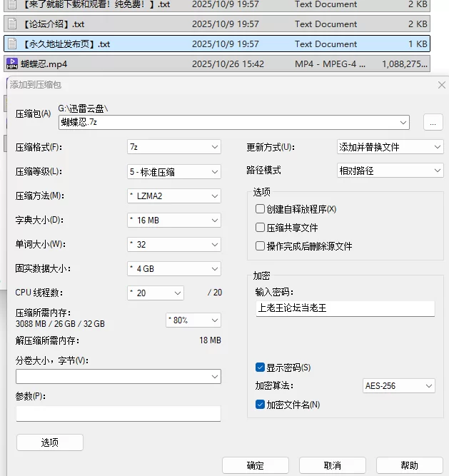
Task: Open the 压缩方法 LZMA2 dropdown
Action: pyautogui.click(x=173, y=196)
